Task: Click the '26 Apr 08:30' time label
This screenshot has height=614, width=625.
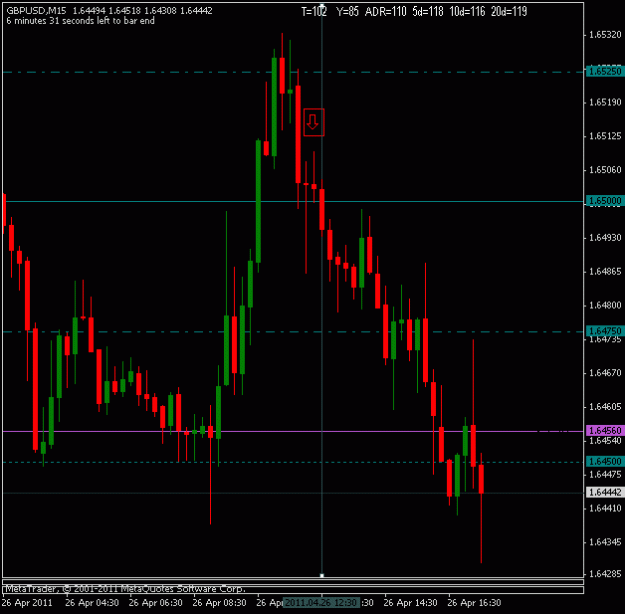Action: click(220, 602)
